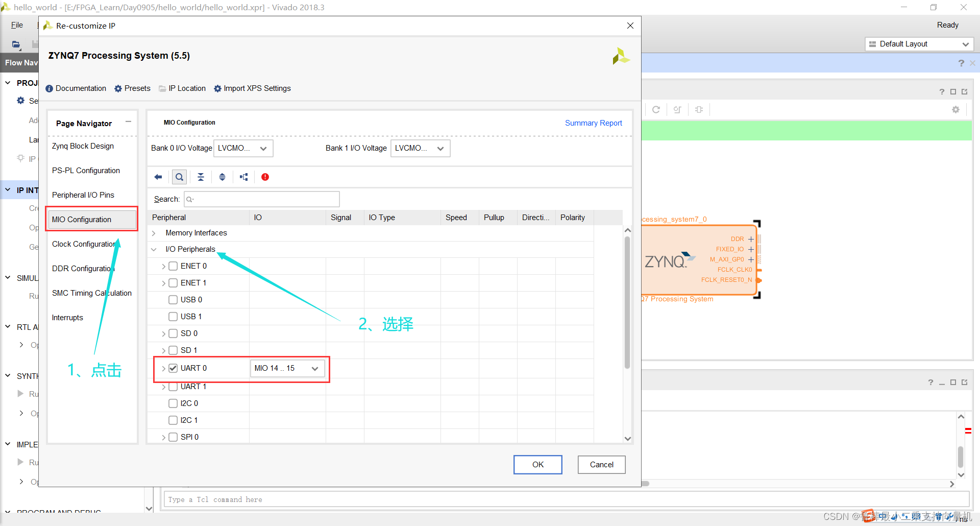Click the Settings gear in Flow Navigator
Viewport: 980px width, 526px height.
21,101
